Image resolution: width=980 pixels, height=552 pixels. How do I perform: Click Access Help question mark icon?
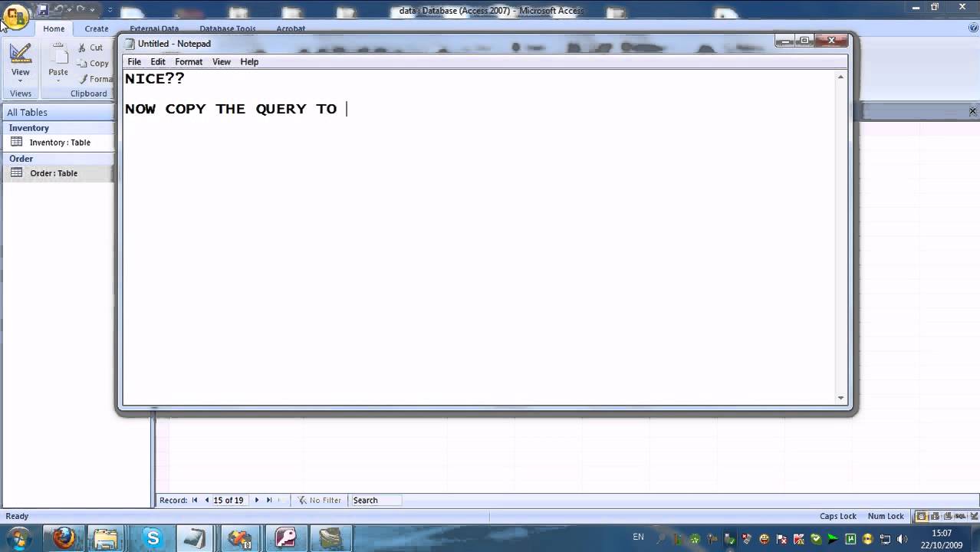click(973, 28)
